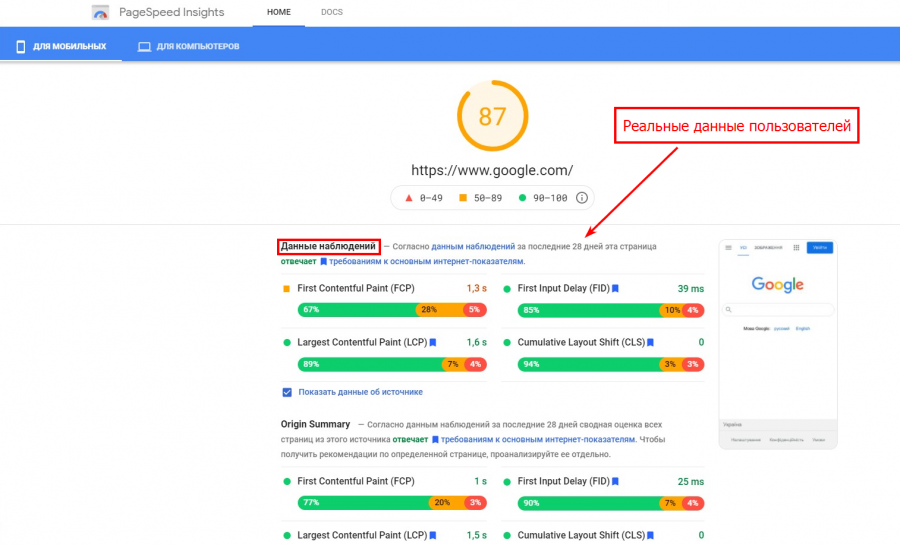900x545 pixels.
Task: Open the HOME tab
Action: (279, 12)
